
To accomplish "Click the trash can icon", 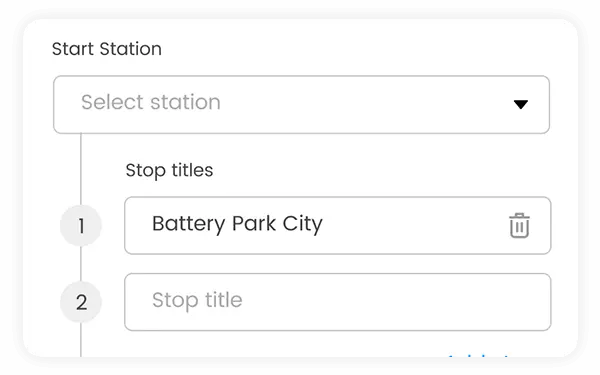I will (519, 226).
